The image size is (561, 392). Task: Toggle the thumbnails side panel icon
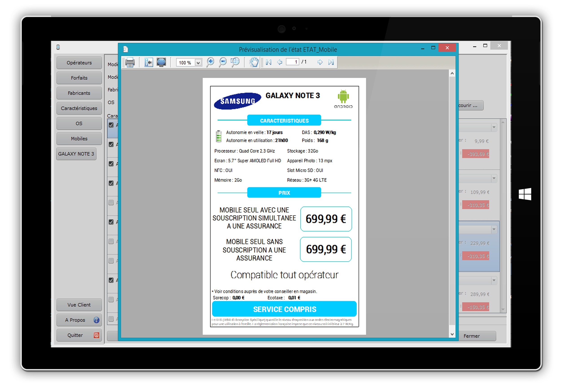coord(148,63)
